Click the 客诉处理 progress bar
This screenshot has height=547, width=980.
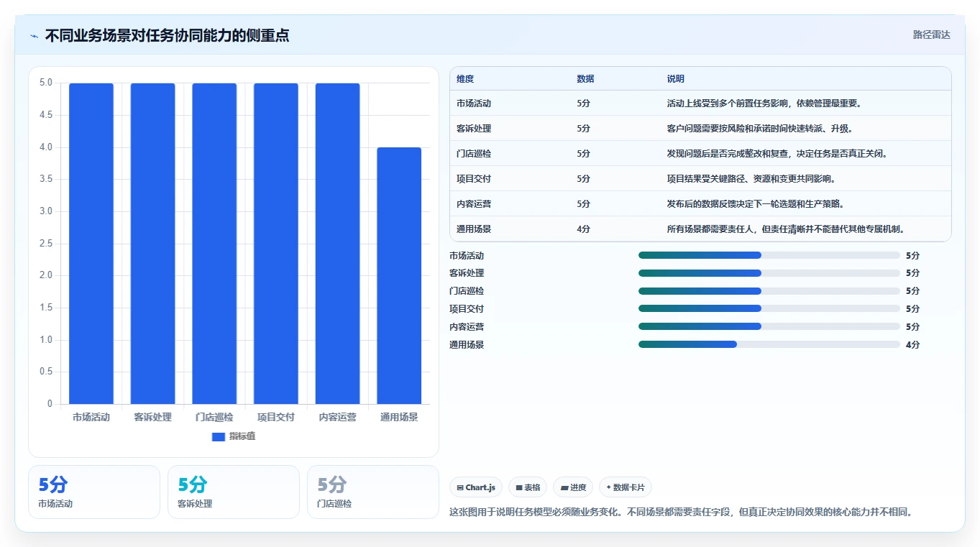(769, 273)
